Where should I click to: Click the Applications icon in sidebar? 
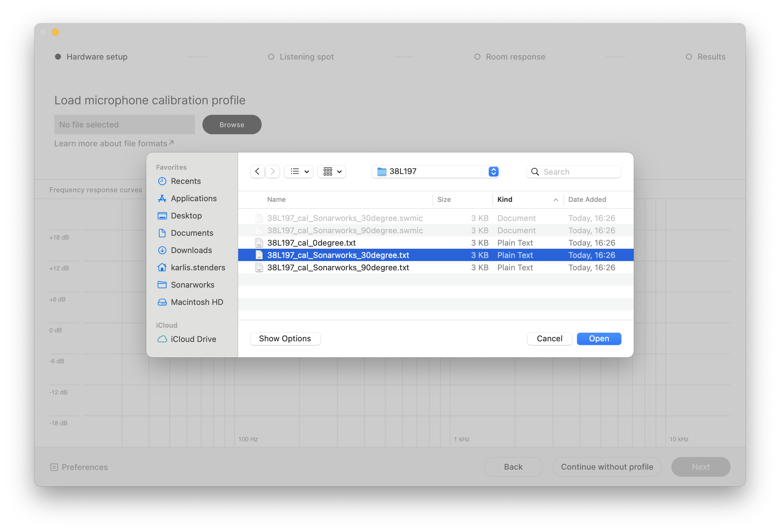162,198
